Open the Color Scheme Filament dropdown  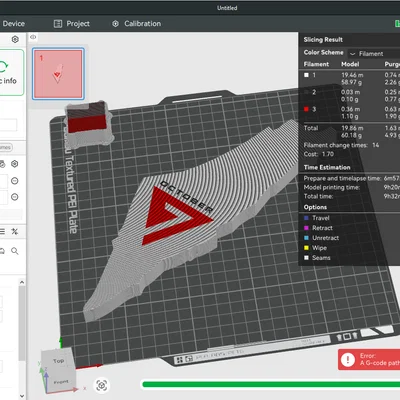click(x=374, y=53)
